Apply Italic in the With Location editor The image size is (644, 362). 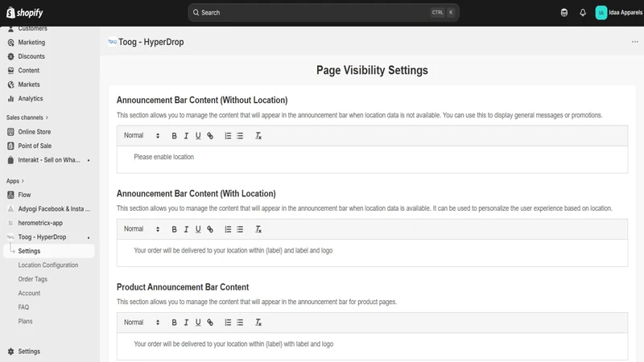[x=186, y=229]
